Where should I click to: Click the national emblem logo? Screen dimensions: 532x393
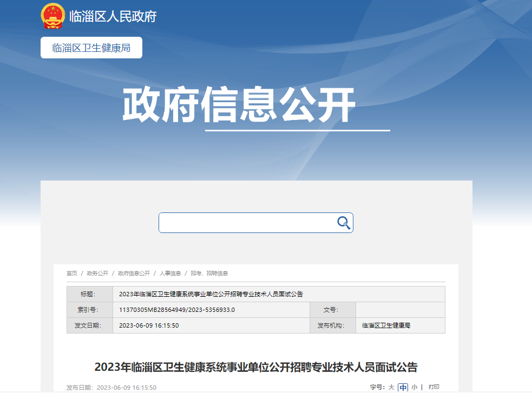coord(53,16)
